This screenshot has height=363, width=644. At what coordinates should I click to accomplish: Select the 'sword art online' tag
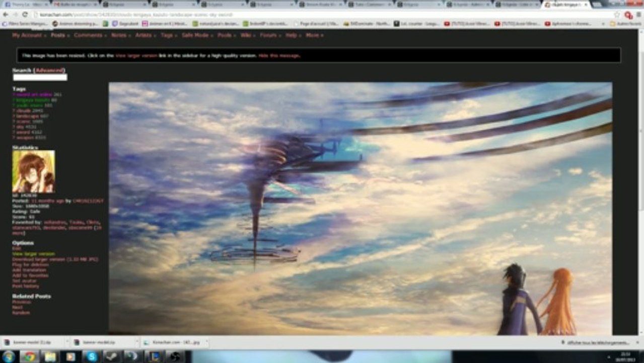click(34, 94)
